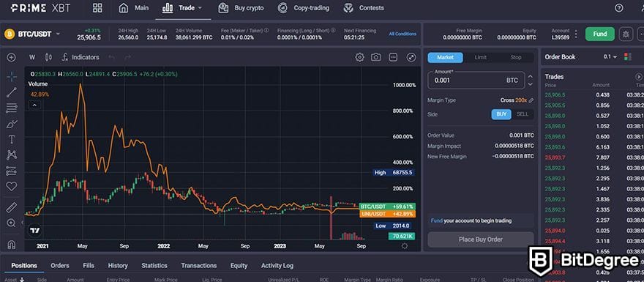
Task: Open the Transactions tab
Action: point(199,266)
